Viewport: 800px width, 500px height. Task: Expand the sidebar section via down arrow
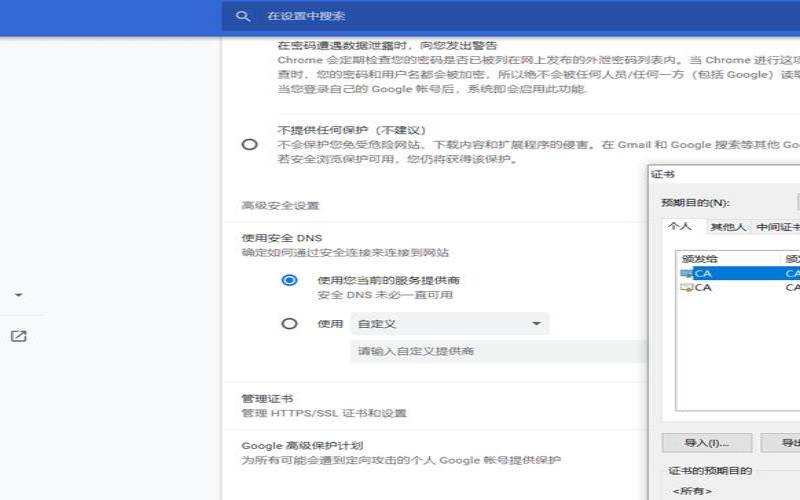pyautogui.click(x=19, y=295)
